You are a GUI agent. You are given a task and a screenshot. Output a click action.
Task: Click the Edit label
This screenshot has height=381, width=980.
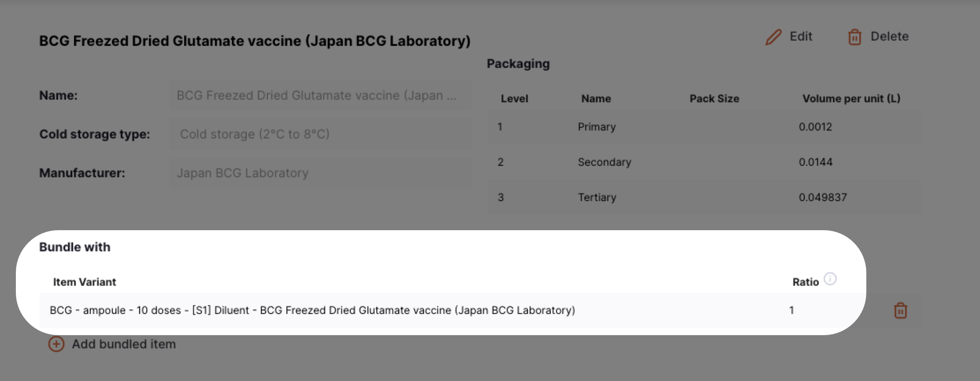(801, 36)
